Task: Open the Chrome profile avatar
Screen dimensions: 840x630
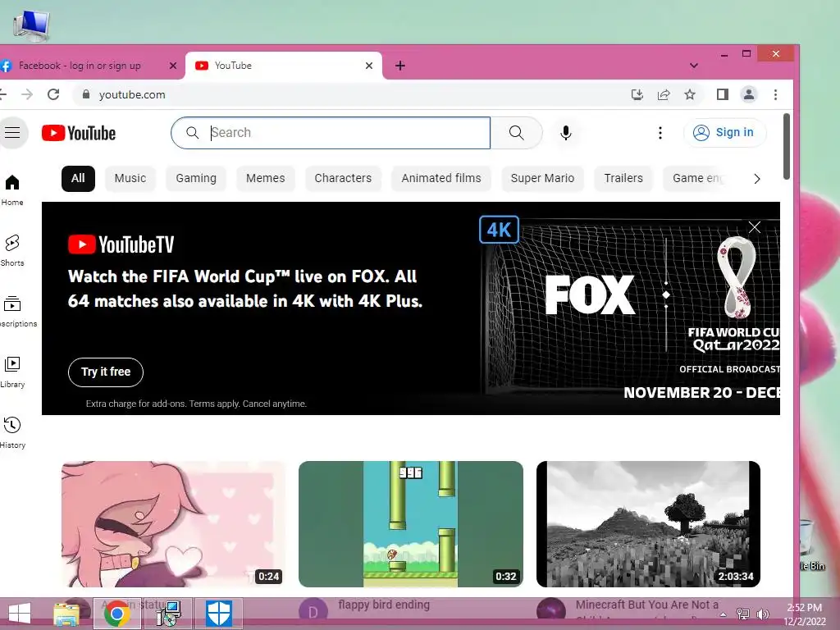Action: click(x=748, y=94)
